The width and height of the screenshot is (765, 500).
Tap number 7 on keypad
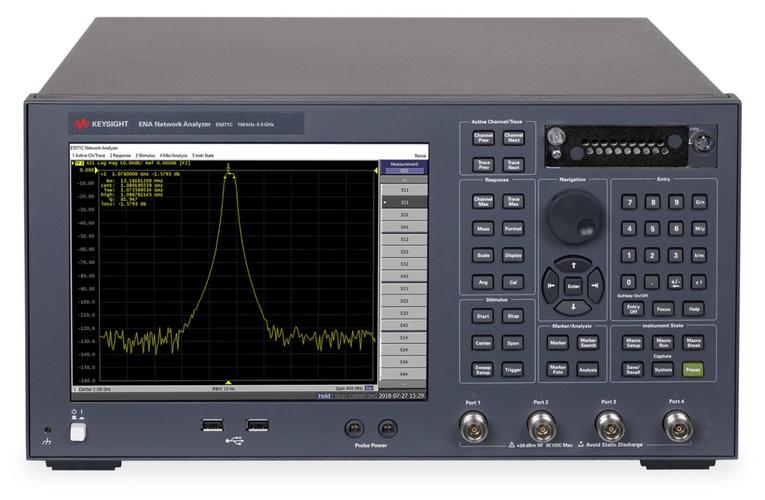click(x=629, y=202)
